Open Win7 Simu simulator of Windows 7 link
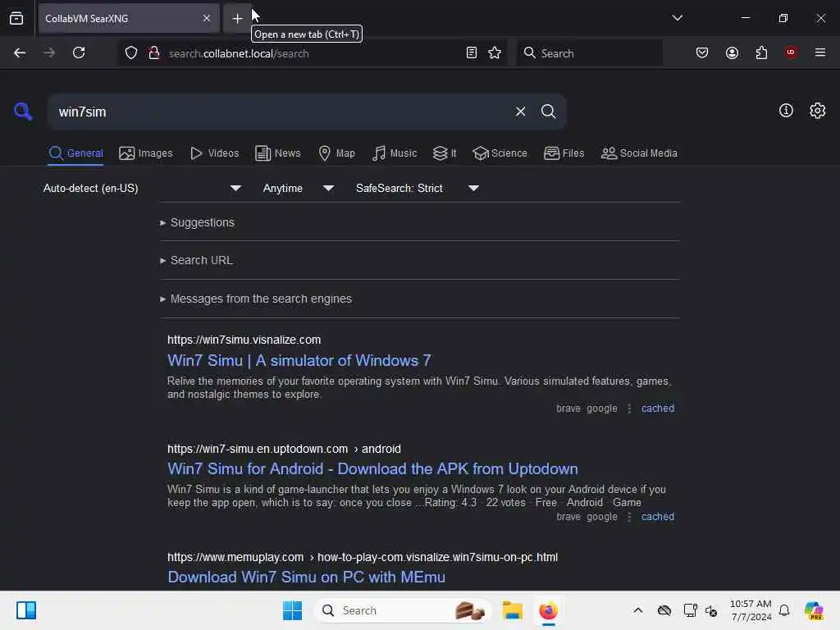Image resolution: width=840 pixels, height=630 pixels. coord(299,361)
